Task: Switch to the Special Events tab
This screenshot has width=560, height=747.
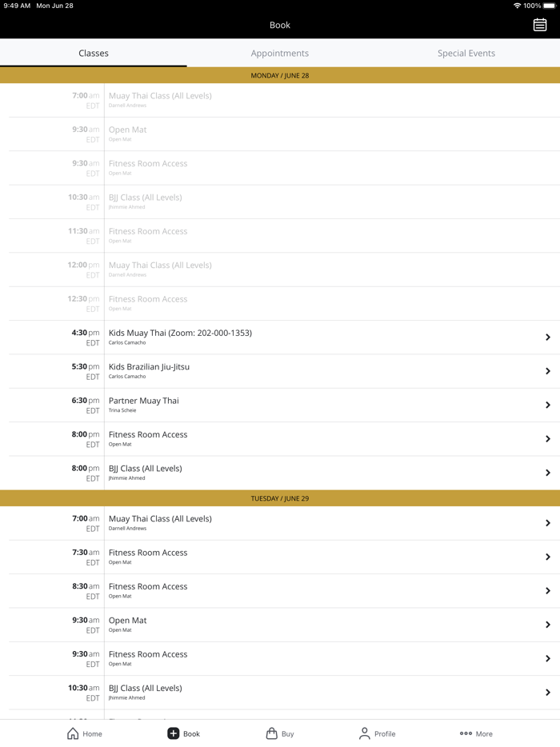Action: click(x=466, y=54)
